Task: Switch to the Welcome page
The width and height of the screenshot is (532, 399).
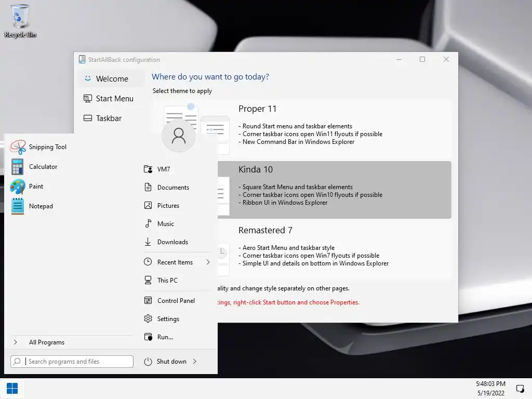Action: pos(111,79)
